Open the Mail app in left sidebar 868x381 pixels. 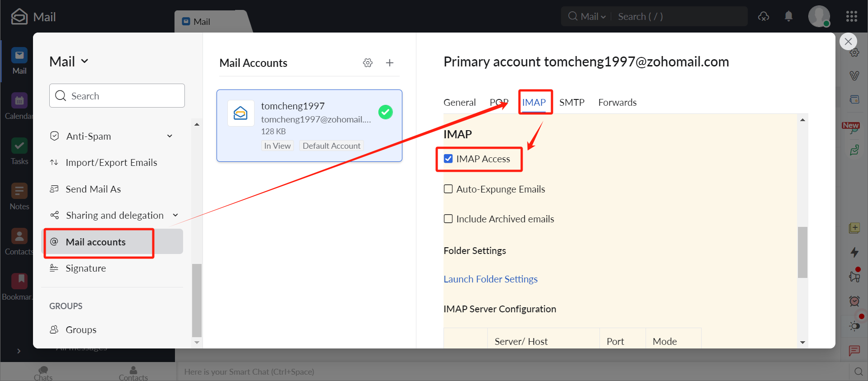[19, 61]
